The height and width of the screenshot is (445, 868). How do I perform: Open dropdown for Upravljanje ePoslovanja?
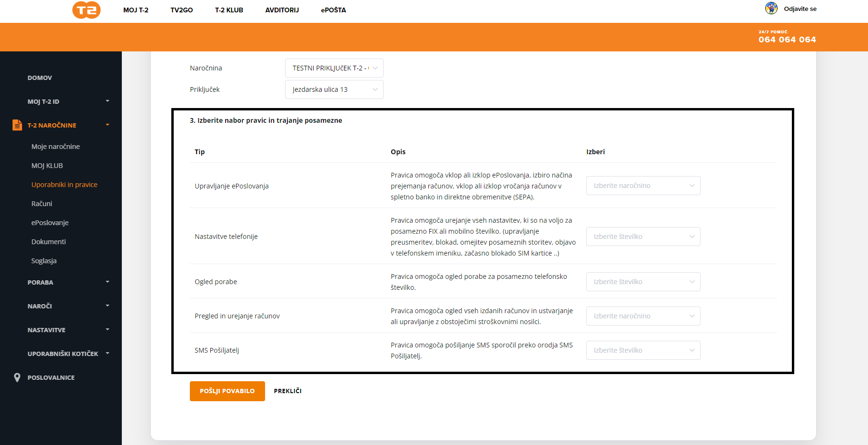[x=643, y=186]
